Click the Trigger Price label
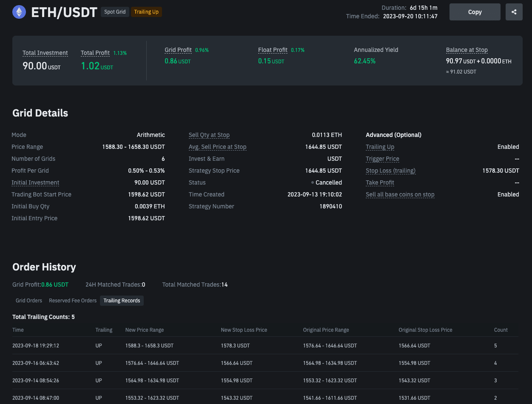 [x=382, y=159]
